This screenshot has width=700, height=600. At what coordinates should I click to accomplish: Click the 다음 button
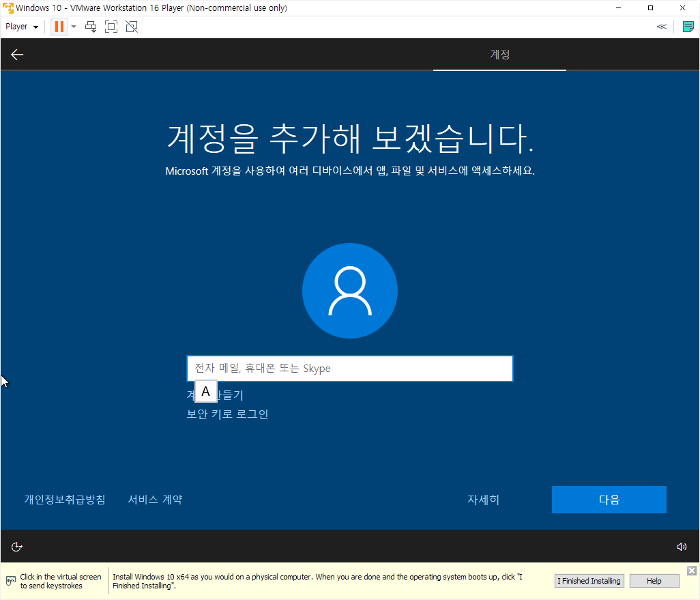609,500
